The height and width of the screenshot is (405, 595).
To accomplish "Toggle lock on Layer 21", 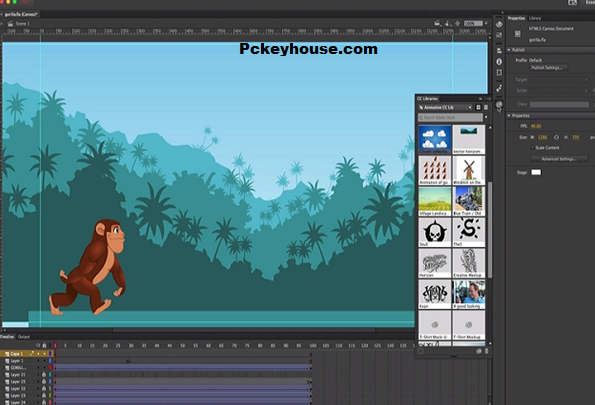I will [x=44, y=375].
